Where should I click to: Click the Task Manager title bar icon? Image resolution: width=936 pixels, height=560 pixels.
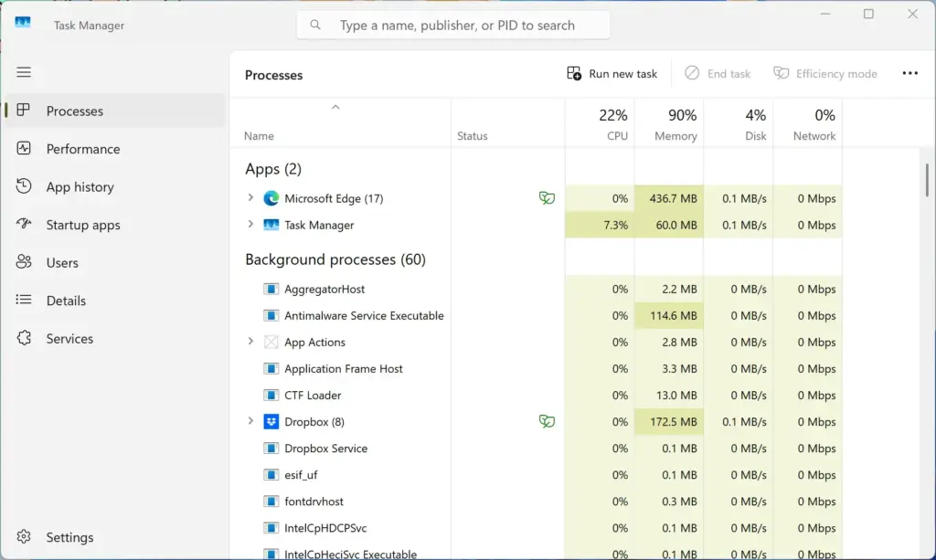tap(23, 23)
